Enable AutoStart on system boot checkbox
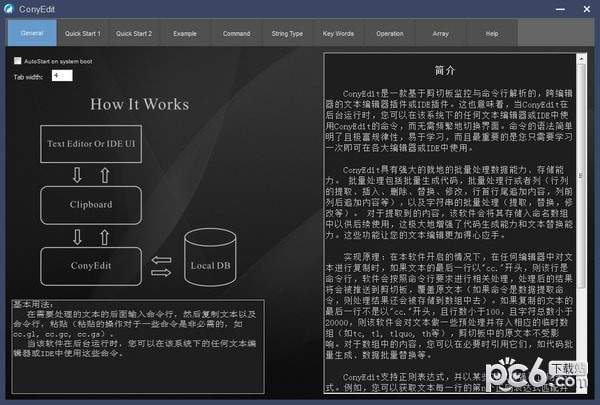Screen dimensions: 600x405 point(16,61)
